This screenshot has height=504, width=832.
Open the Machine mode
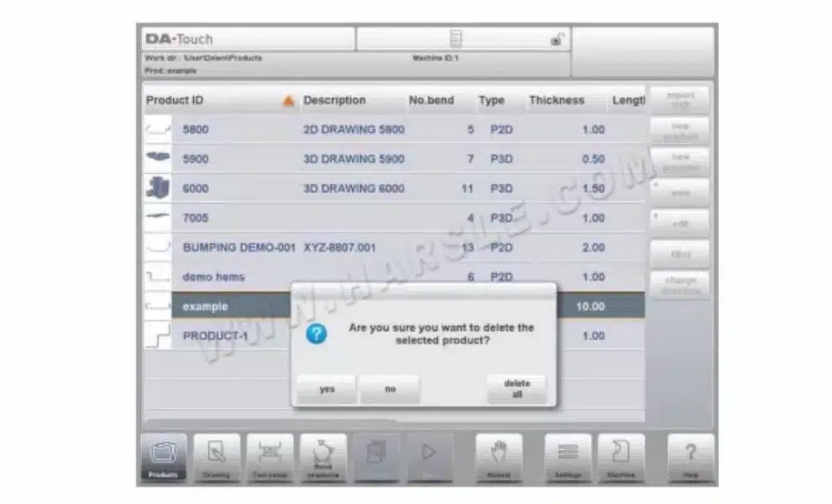622,457
